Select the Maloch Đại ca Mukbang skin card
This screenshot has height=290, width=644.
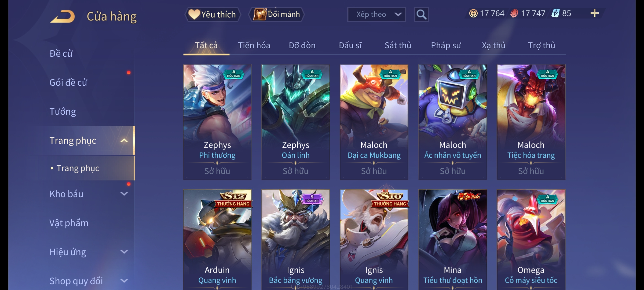pyautogui.click(x=374, y=122)
